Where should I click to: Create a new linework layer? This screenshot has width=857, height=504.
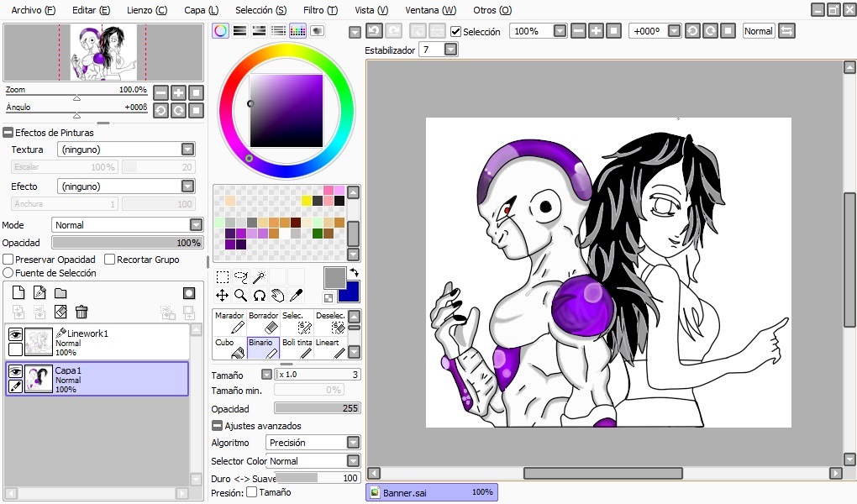click(39, 292)
